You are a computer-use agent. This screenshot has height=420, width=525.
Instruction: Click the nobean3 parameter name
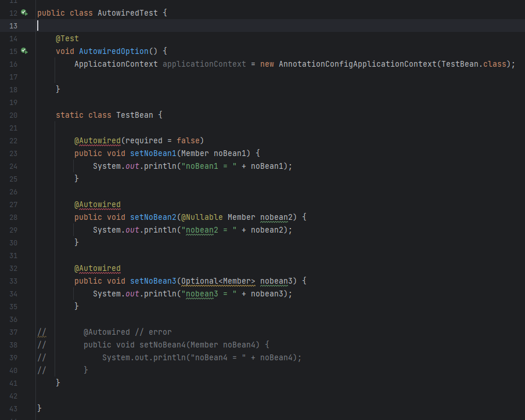276,281
